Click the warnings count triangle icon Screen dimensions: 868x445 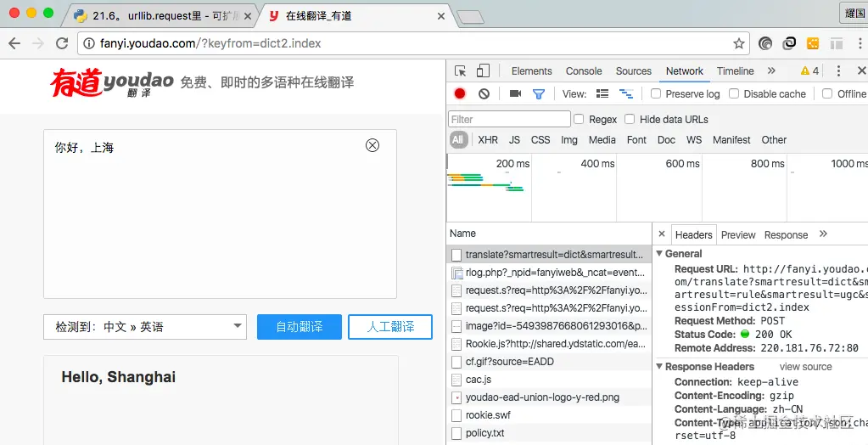[x=805, y=71]
